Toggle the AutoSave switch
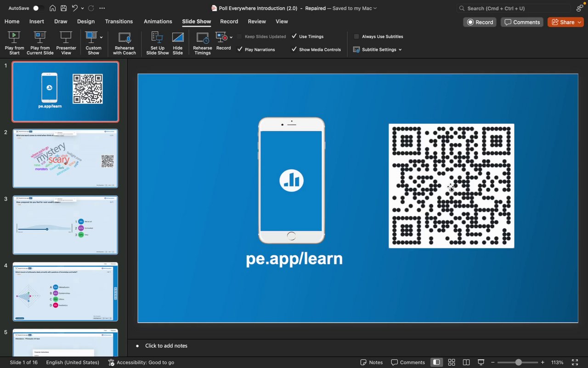 (39, 8)
